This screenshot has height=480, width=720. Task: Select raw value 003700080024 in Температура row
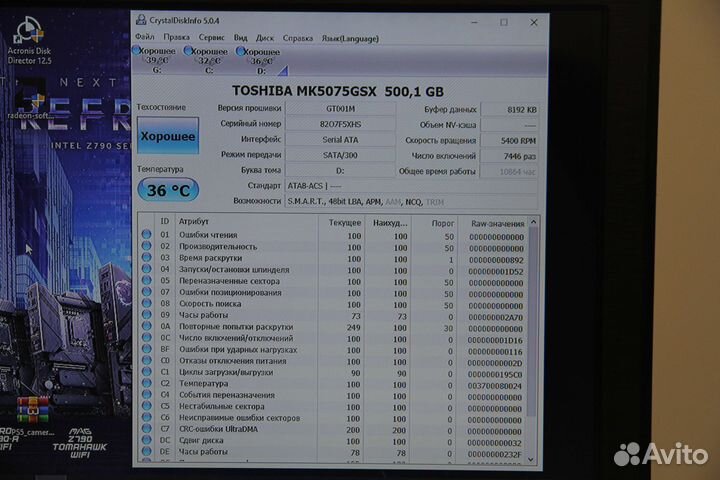495,386
